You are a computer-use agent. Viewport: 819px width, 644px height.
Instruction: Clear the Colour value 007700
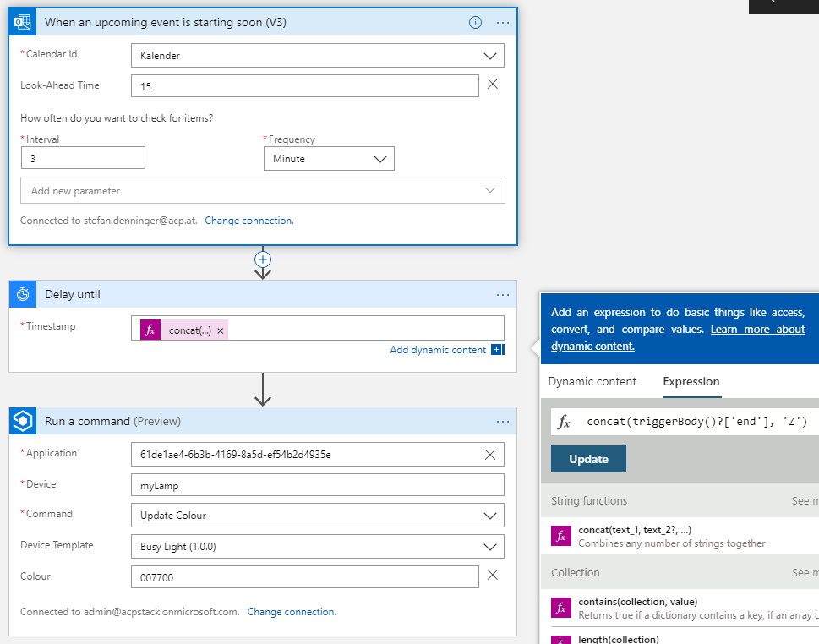[x=492, y=575]
